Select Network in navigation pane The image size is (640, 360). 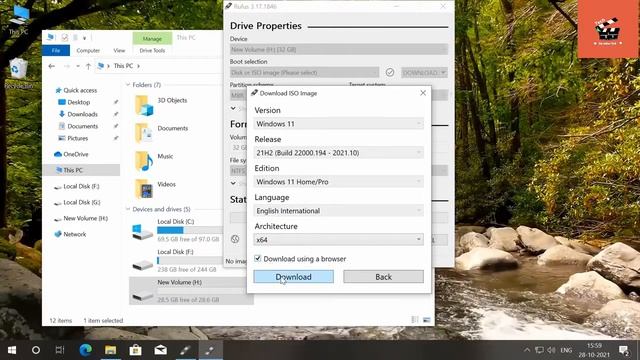pyautogui.click(x=75, y=234)
